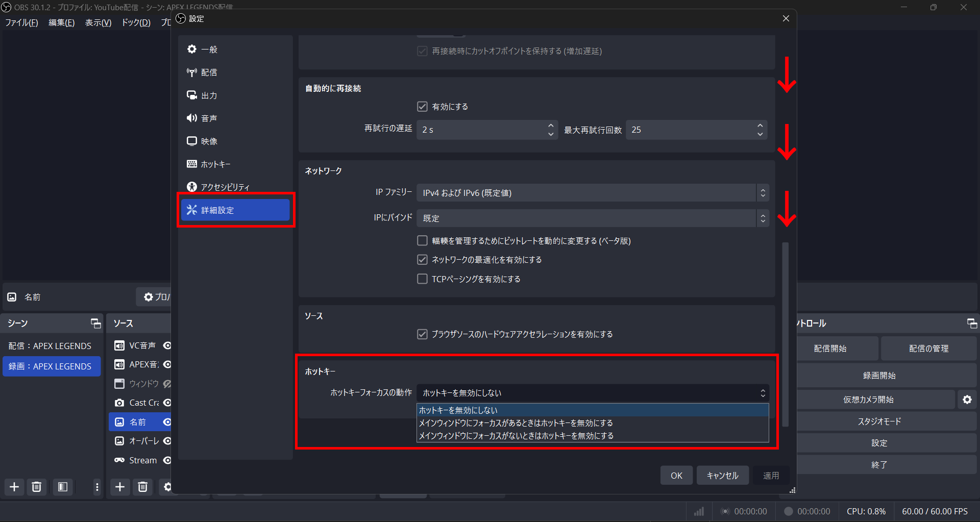Open the 表示(V) menu
The image size is (980, 522).
pos(98,22)
